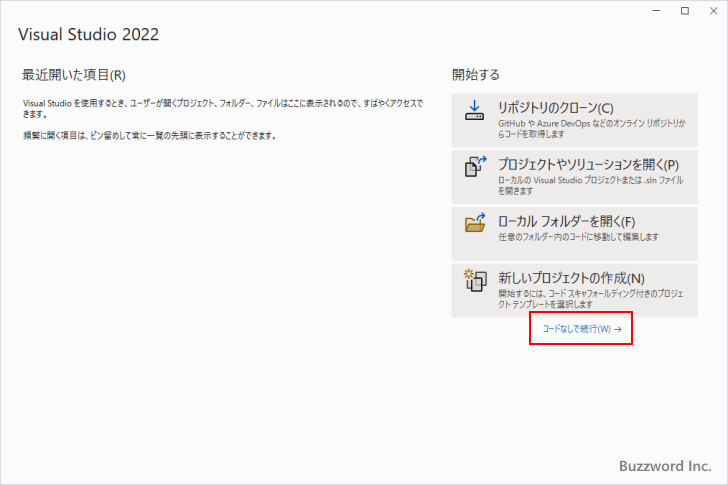Screen dimensions: 728x485
Task: Select 新しいプロジェクトの作成(N) title
Action: click(571, 278)
